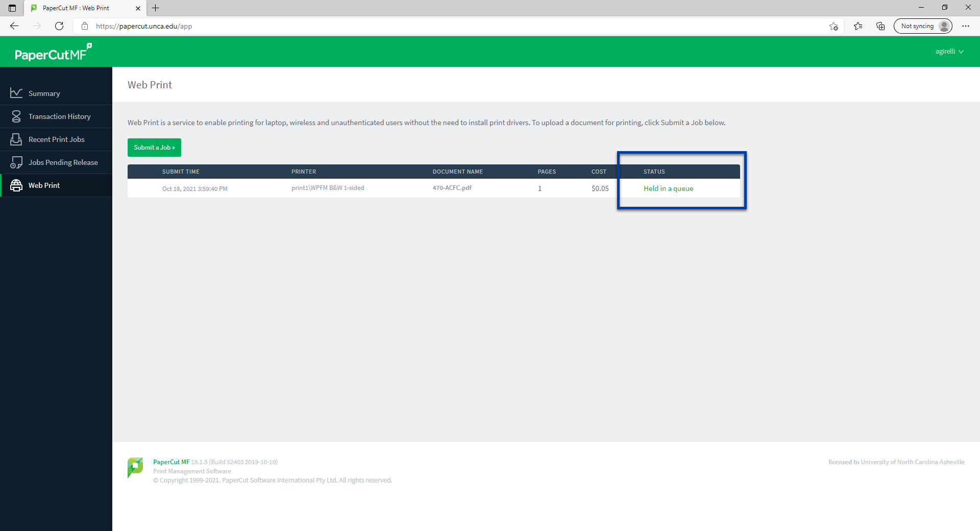This screenshot has width=980, height=531.
Task: Open the browser Favorites list icon
Action: click(858, 26)
